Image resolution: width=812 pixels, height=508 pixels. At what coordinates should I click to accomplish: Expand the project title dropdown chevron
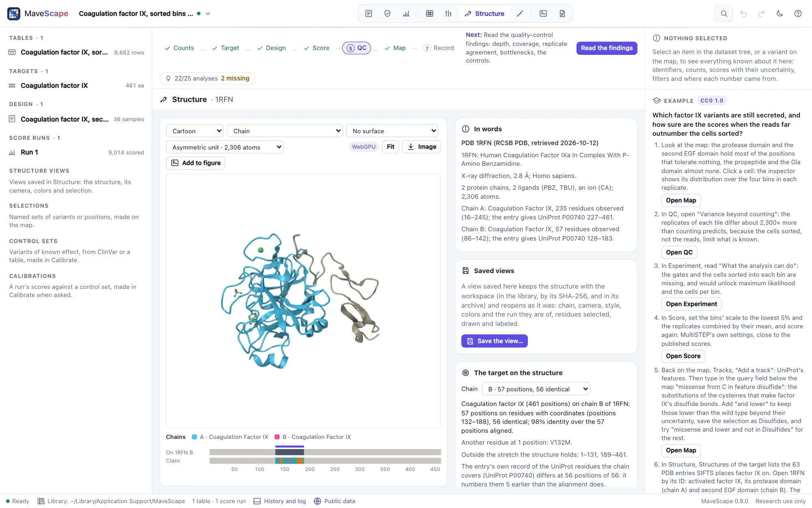(208, 13)
